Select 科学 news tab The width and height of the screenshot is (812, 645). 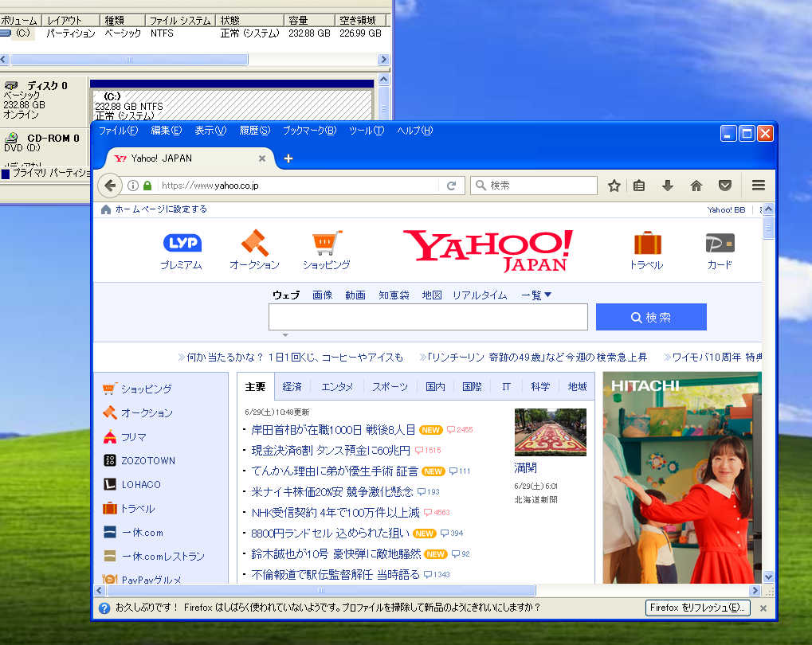pos(540,387)
